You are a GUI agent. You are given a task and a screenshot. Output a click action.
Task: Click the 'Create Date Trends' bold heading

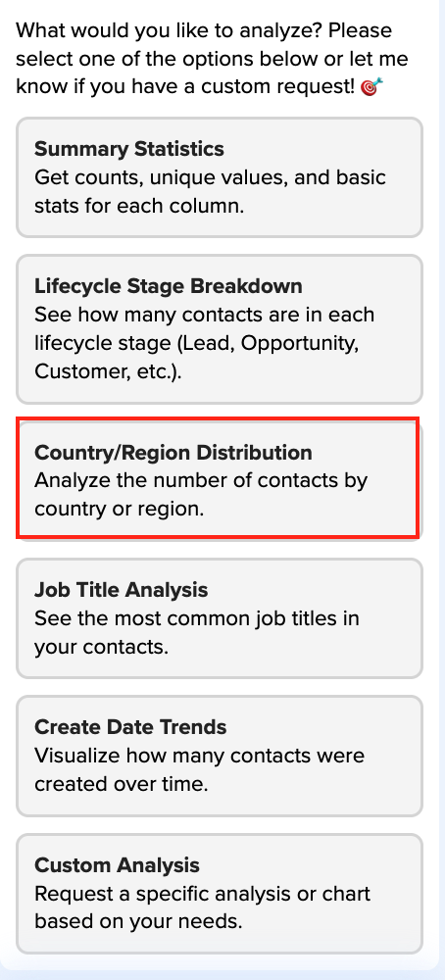pyautogui.click(x=130, y=727)
